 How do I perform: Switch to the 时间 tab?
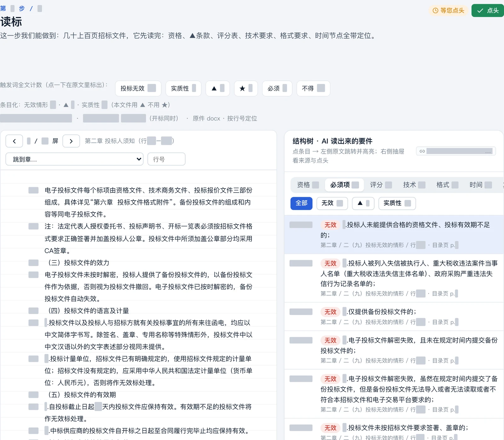[x=480, y=185]
